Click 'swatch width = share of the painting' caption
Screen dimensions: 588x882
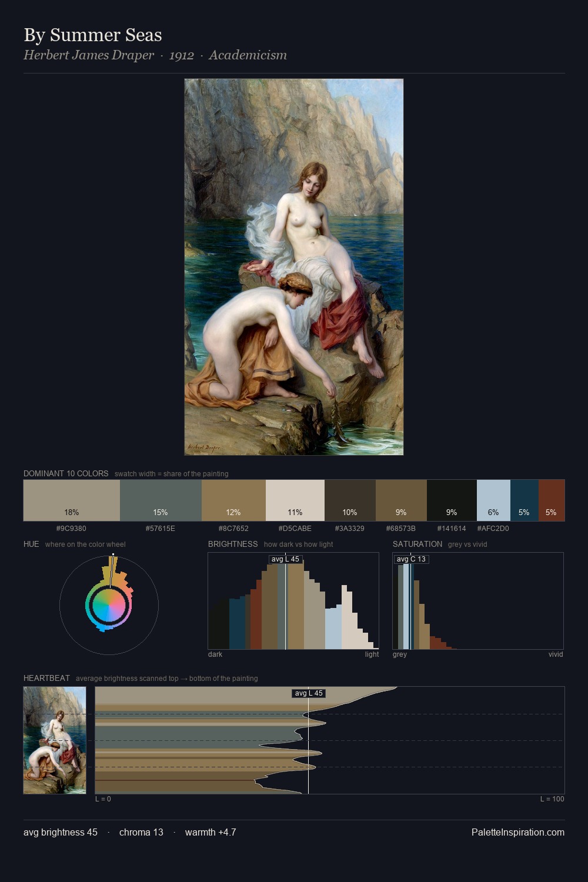point(172,474)
